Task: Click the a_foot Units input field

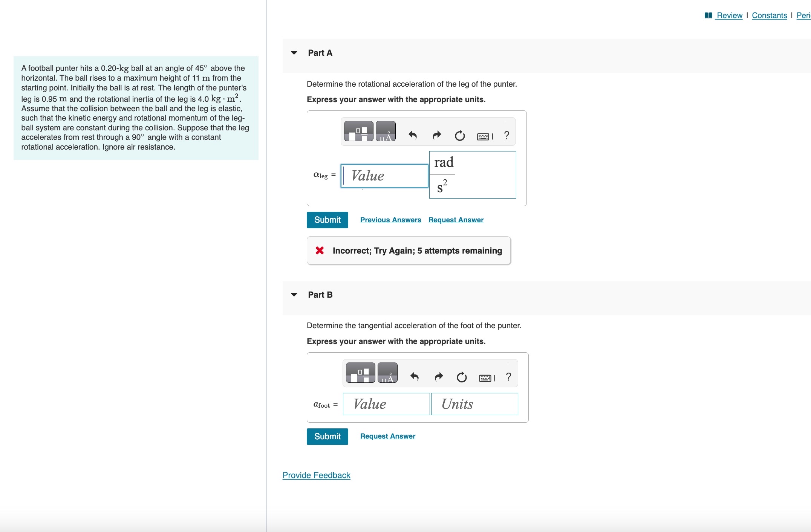Action: point(474,404)
